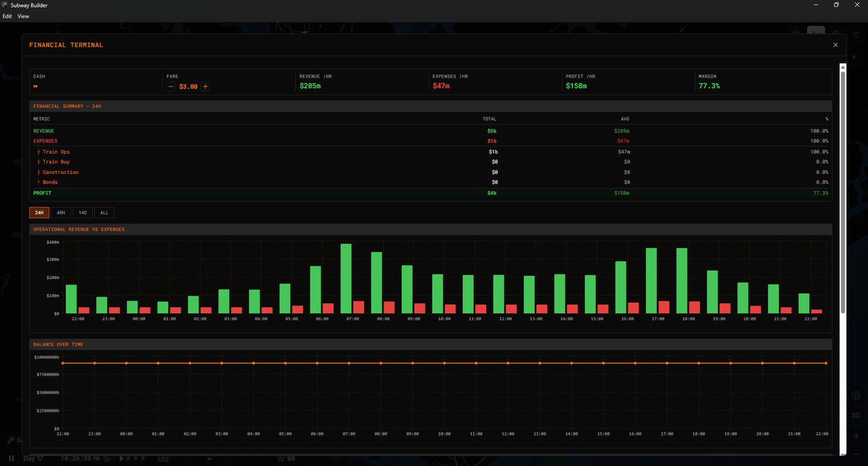Decrease the fare with the minus button
The image size is (868, 466).
pos(171,86)
